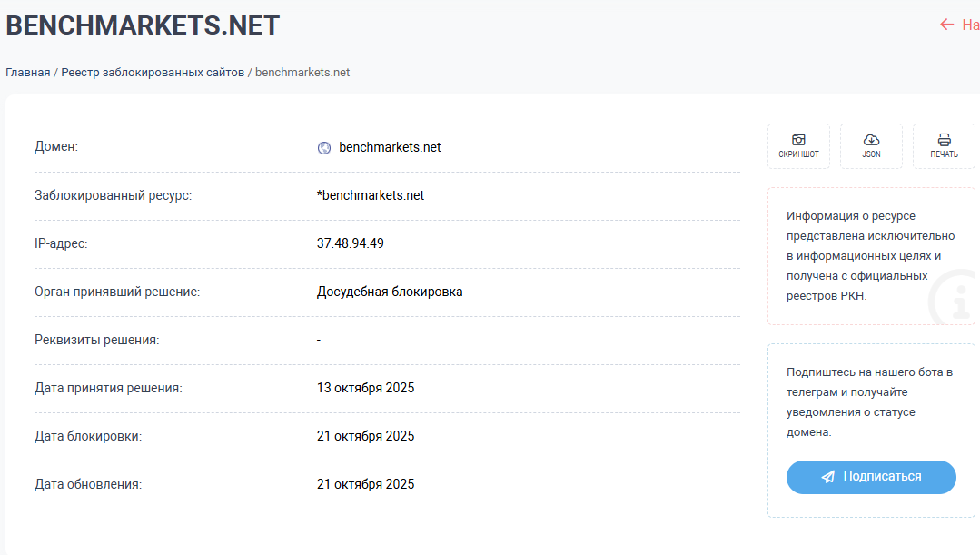Click the Telegram paper-plane icon
Screen dimensions: 980x555
[827, 477]
